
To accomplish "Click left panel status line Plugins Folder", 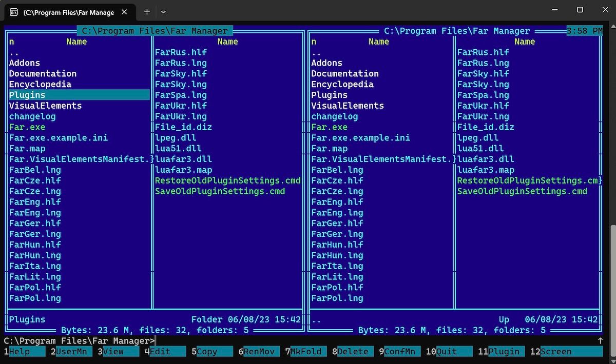I will [x=155, y=319].
